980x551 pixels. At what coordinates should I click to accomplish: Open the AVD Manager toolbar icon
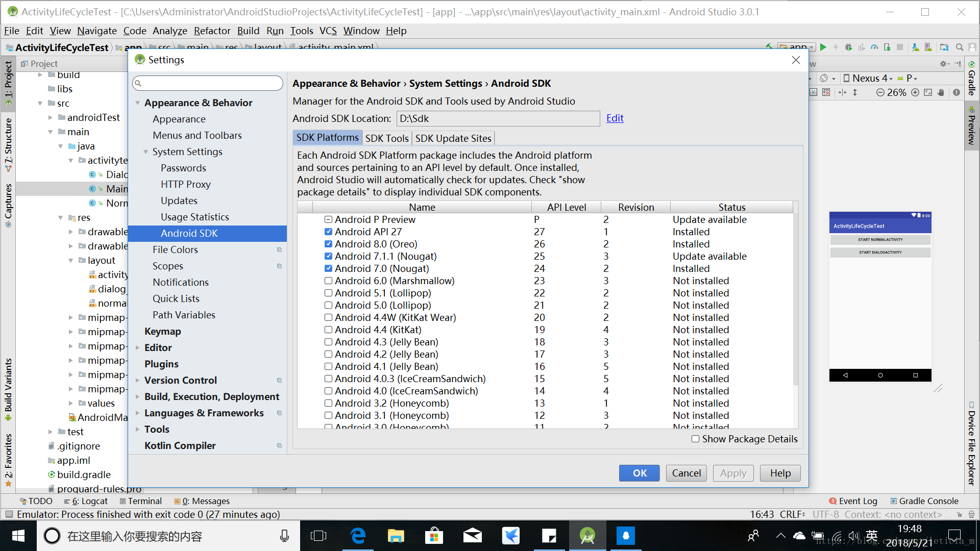tap(928, 47)
